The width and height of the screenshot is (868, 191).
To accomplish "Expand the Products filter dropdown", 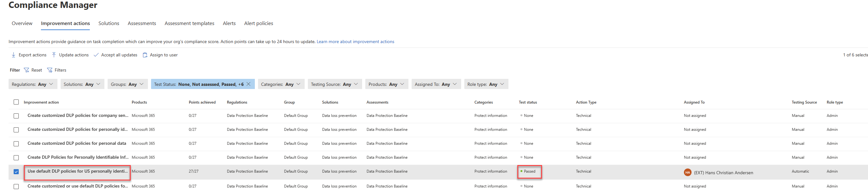I will [387, 84].
